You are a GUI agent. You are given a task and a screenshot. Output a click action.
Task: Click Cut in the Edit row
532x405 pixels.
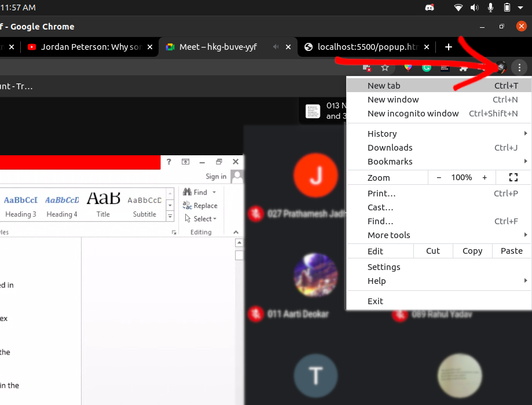pyautogui.click(x=433, y=251)
